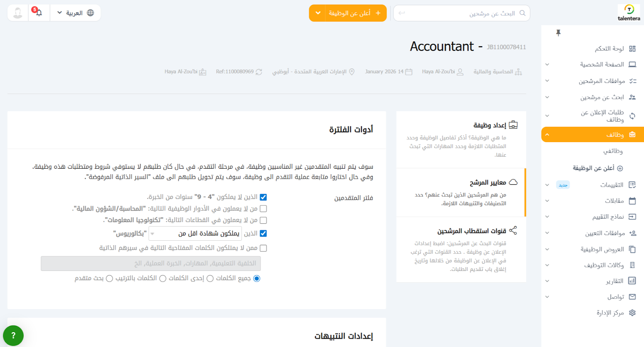Click the pin sidebar icon
This screenshot has width=644, height=347.
[x=558, y=33]
